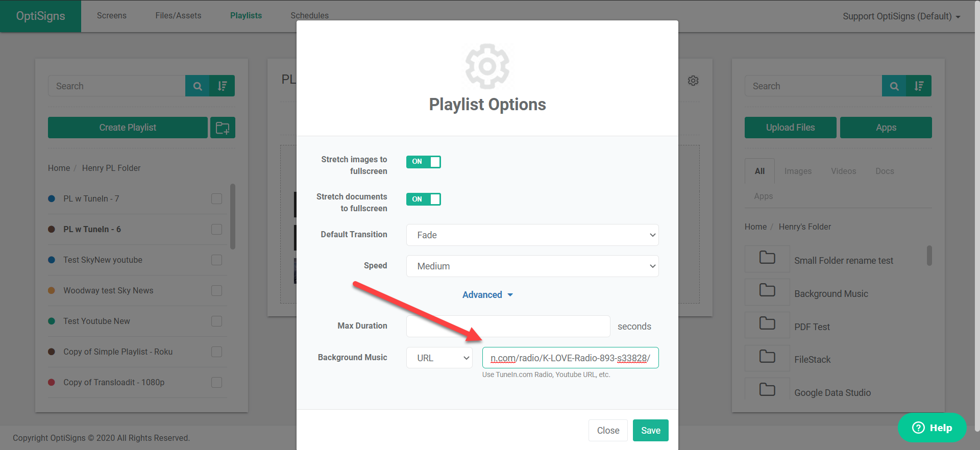Open the Speed dropdown set to Medium
The image size is (980, 450).
tap(532, 266)
